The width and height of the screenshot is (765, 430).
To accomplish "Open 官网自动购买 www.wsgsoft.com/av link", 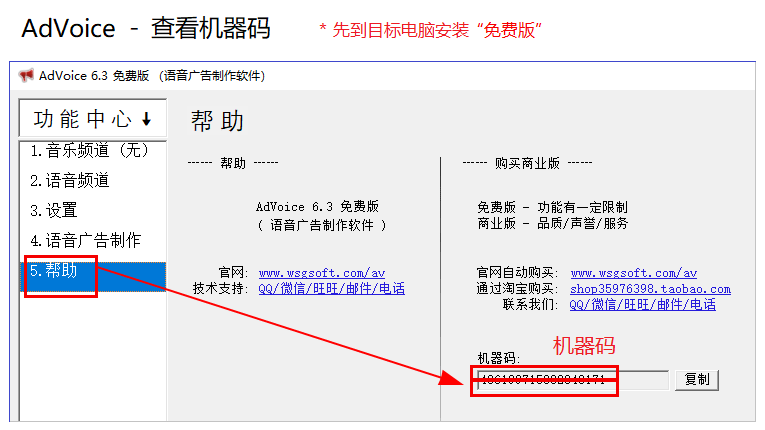I will click(x=634, y=273).
